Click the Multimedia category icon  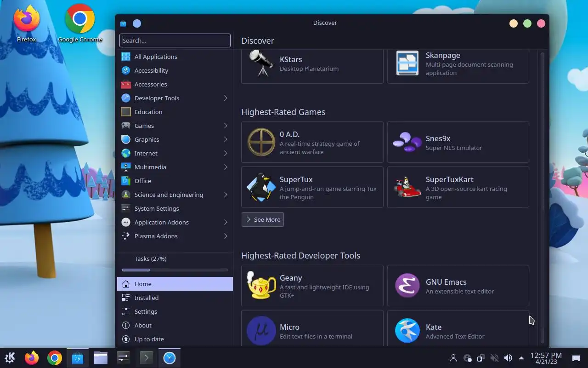[x=126, y=167]
